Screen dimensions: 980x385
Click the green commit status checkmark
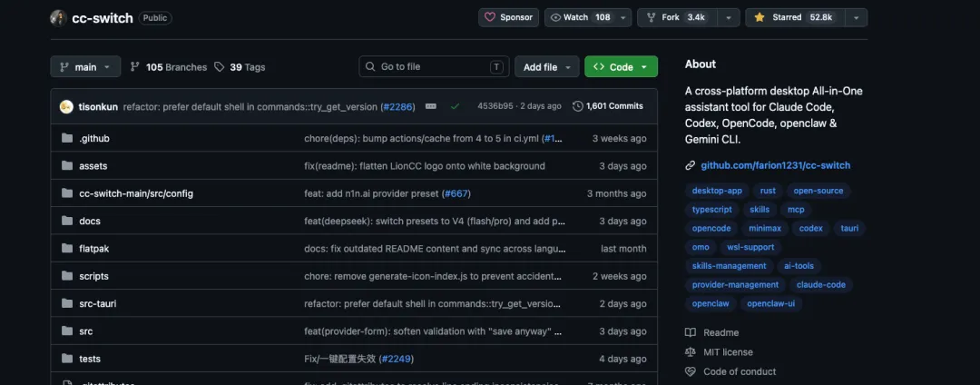(x=455, y=106)
